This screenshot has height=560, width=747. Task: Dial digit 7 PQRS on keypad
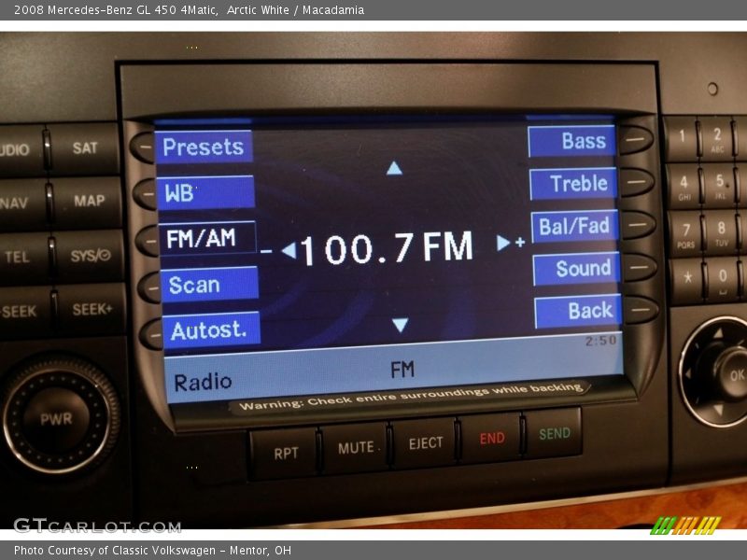[x=686, y=233]
